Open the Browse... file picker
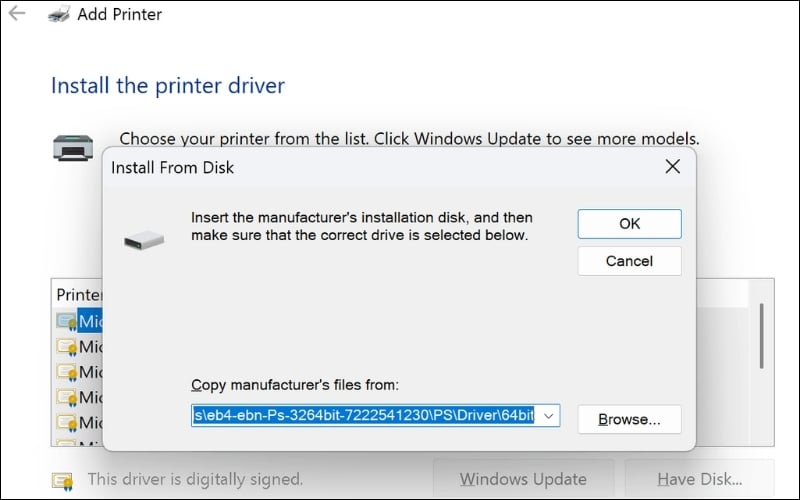Viewport: 800px width, 500px height. (629, 419)
